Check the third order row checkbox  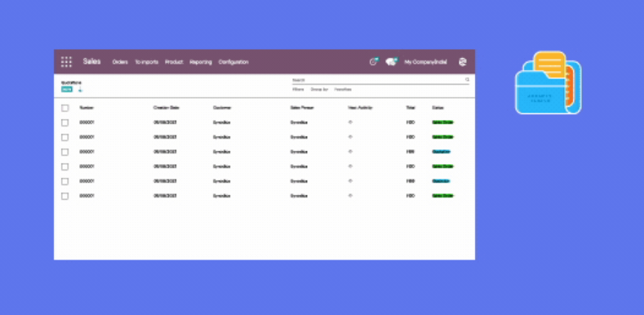65,152
